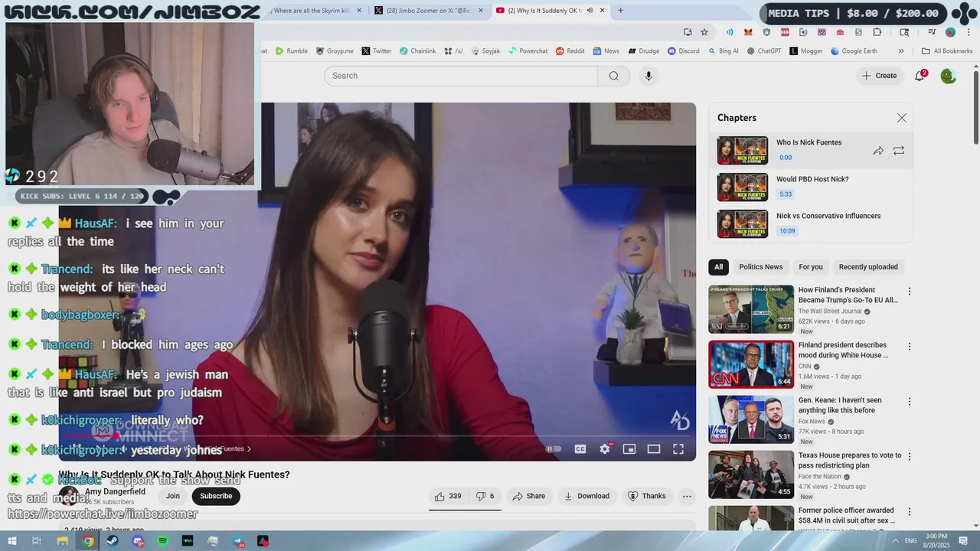980x551 pixels.
Task: Open YouTube notifications bell
Action: click(920, 76)
